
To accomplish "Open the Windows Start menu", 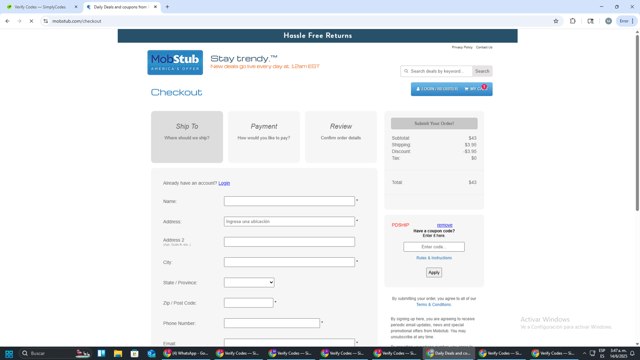I will click(x=9, y=353).
